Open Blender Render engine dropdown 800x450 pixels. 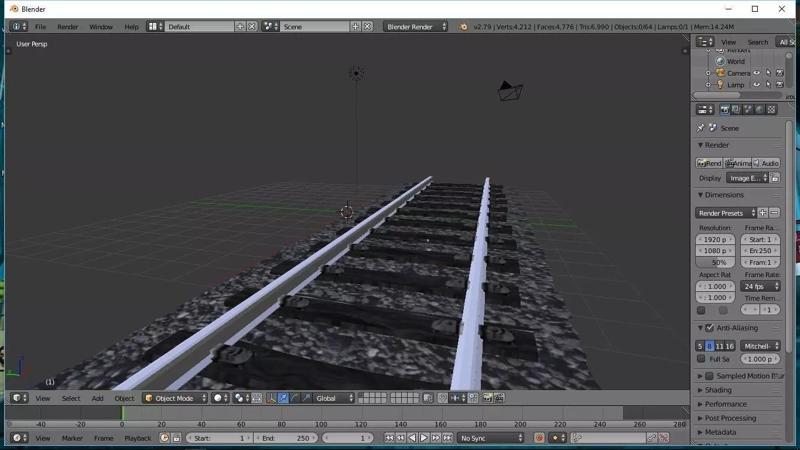[415, 27]
